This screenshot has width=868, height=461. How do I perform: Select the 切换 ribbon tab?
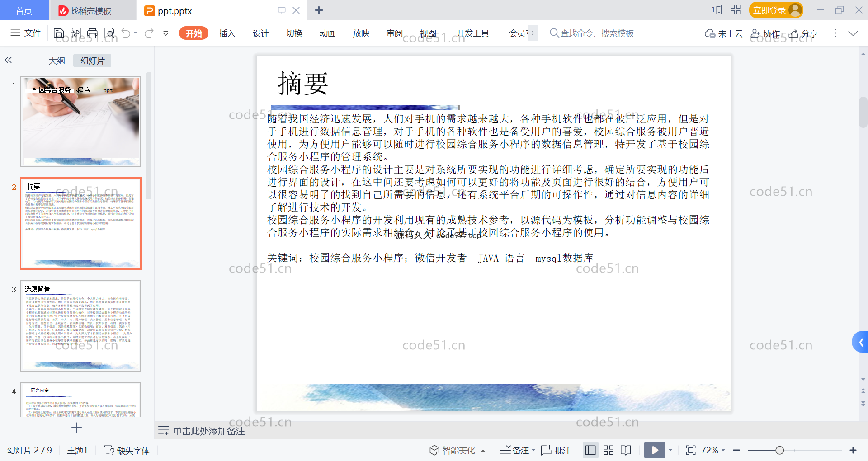294,33
